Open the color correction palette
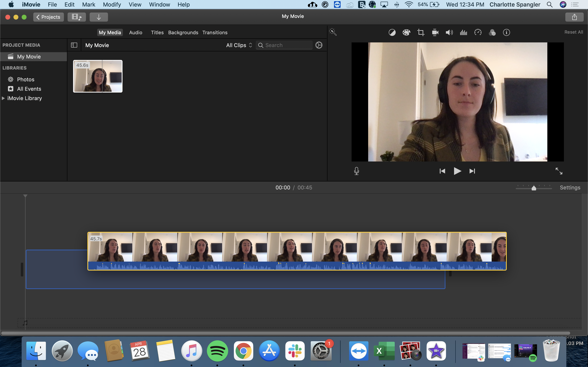This screenshot has height=367, width=588. coord(406,32)
